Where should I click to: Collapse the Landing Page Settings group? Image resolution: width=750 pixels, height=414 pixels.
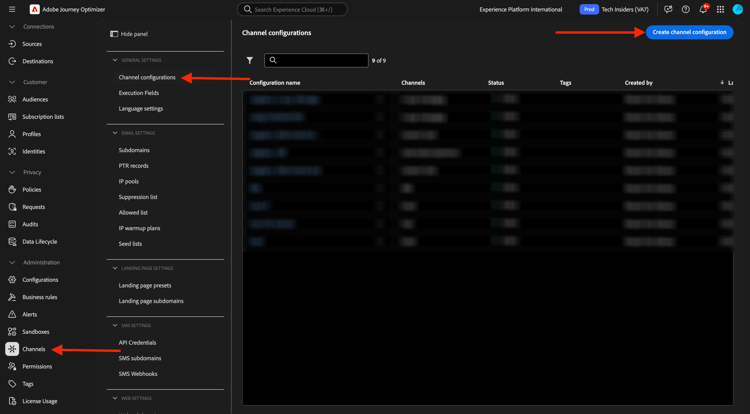[115, 268]
